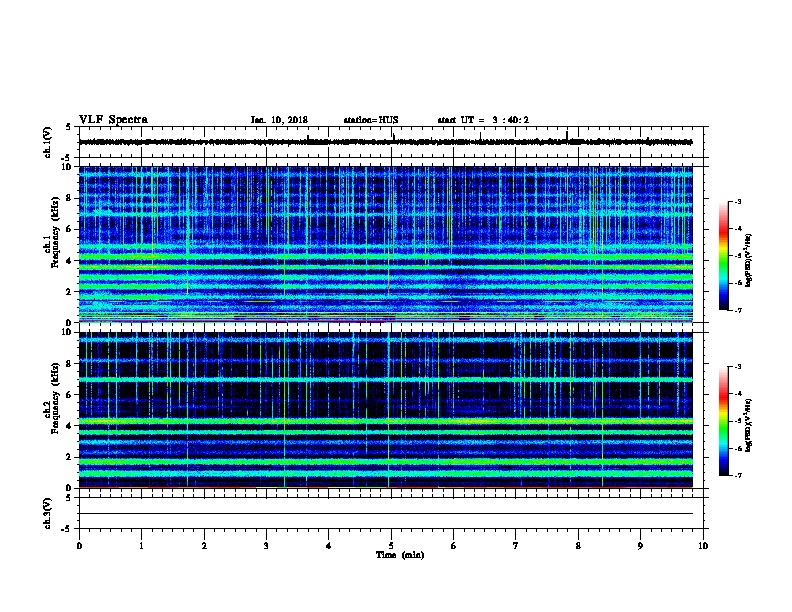This screenshot has width=792, height=612.
Task: Click the ch.2 spectrogram color bar
Action: (723, 421)
